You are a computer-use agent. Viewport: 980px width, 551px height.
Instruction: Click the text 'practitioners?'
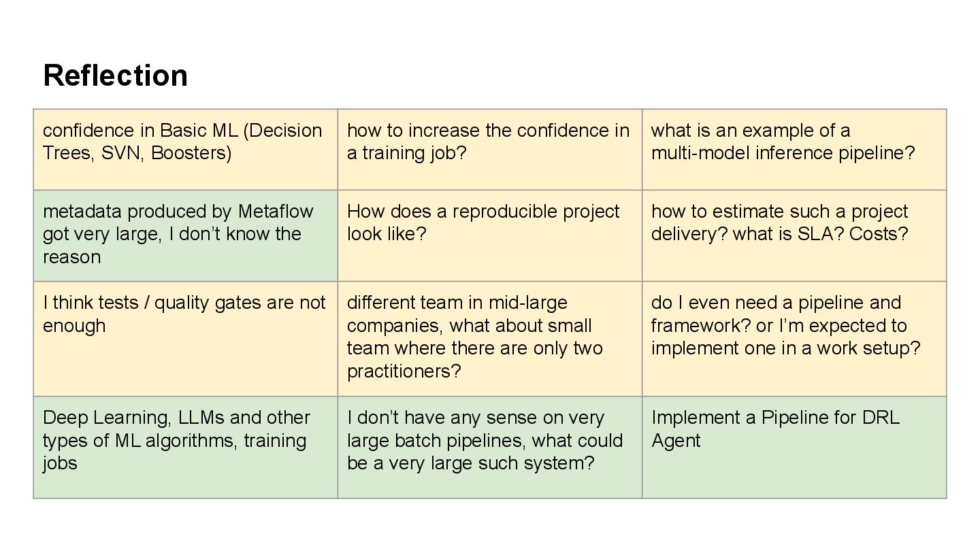(x=404, y=372)
